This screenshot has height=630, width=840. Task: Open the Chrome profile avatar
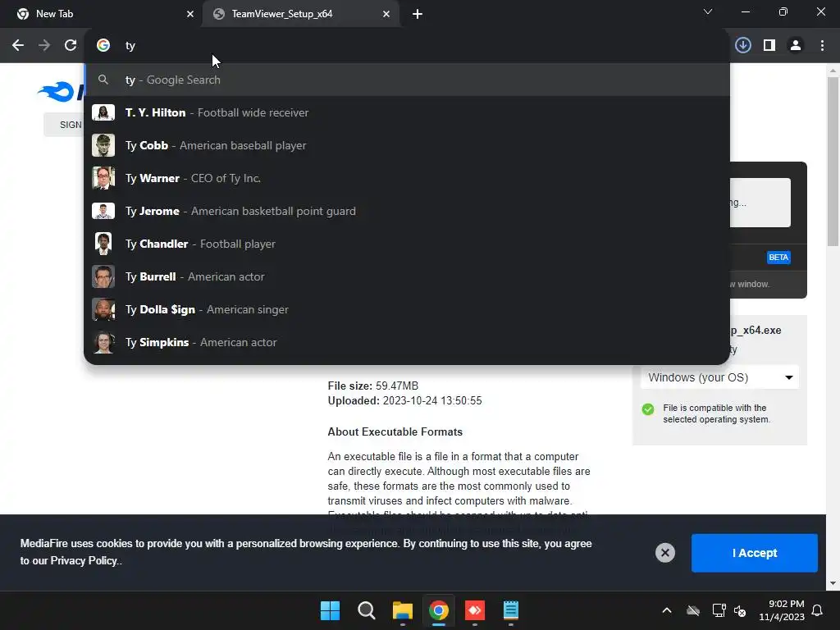click(x=796, y=46)
